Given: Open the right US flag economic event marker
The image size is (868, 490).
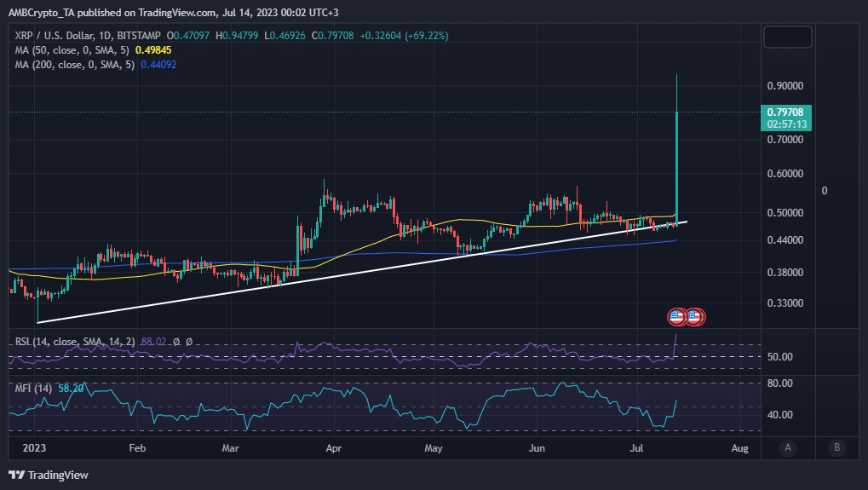Looking at the screenshot, I should [x=695, y=317].
